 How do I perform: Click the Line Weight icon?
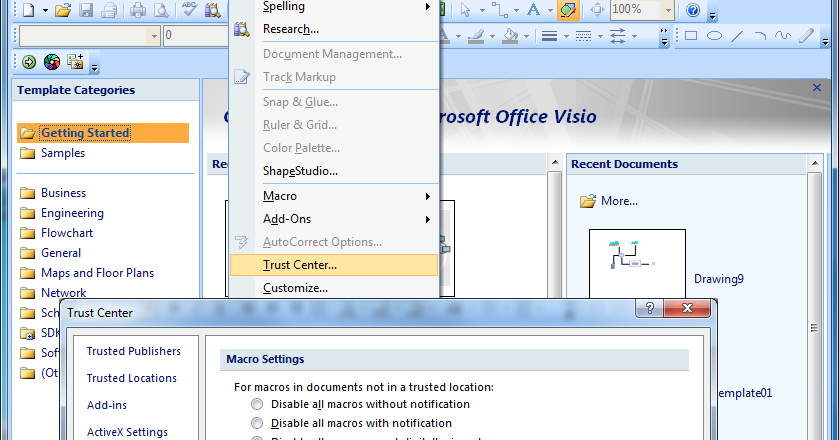[x=550, y=36]
